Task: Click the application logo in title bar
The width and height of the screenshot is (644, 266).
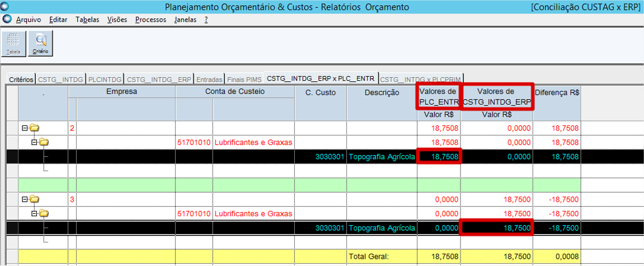Action: pos(4,7)
